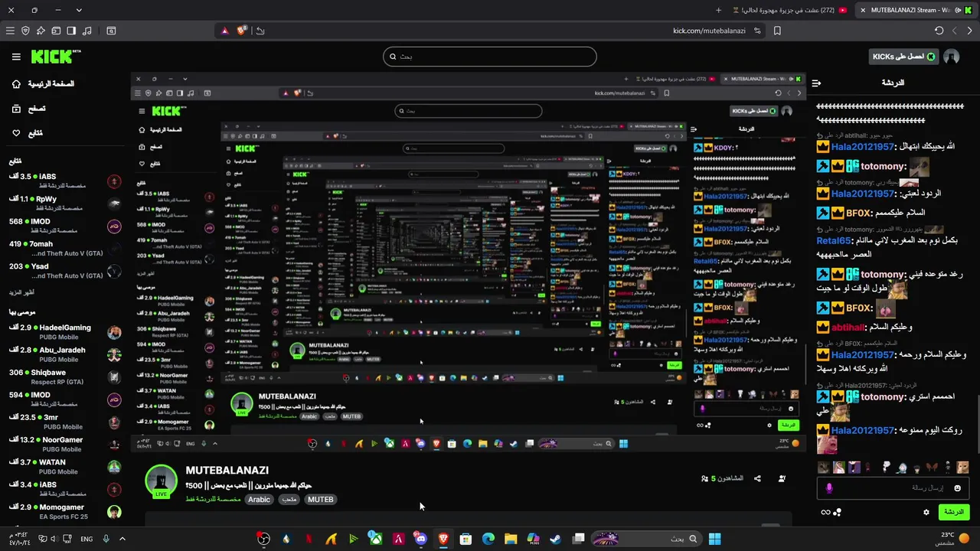Show hidden system tray icons

[x=122, y=539]
